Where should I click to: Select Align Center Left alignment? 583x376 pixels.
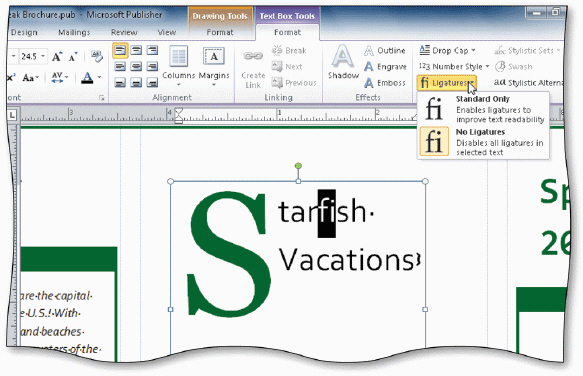pos(120,67)
